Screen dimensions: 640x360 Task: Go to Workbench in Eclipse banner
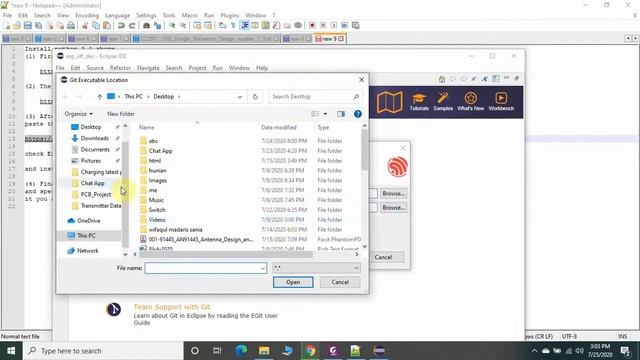point(501,102)
